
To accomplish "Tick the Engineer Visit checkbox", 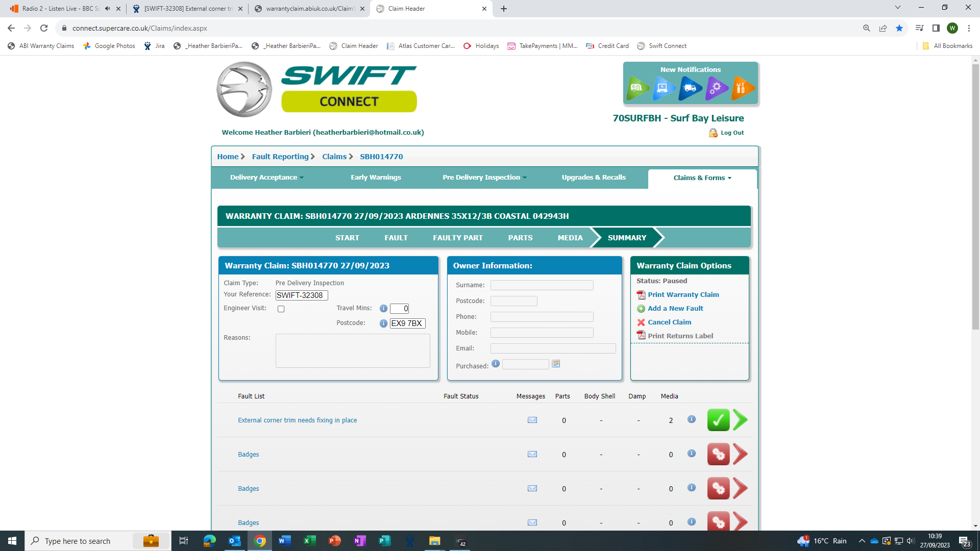I will 281,309.
